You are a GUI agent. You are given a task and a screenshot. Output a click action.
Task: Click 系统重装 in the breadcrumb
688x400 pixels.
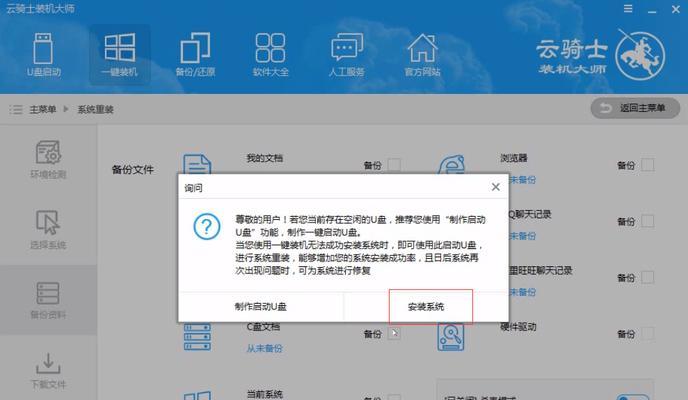(96, 109)
